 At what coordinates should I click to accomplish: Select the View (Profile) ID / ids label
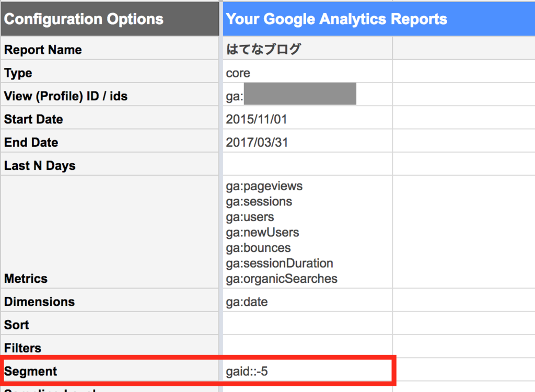pos(110,96)
